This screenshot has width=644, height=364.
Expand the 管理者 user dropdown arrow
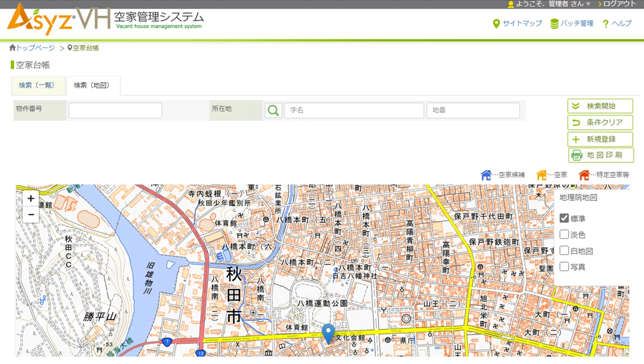pyautogui.click(x=588, y=4)
